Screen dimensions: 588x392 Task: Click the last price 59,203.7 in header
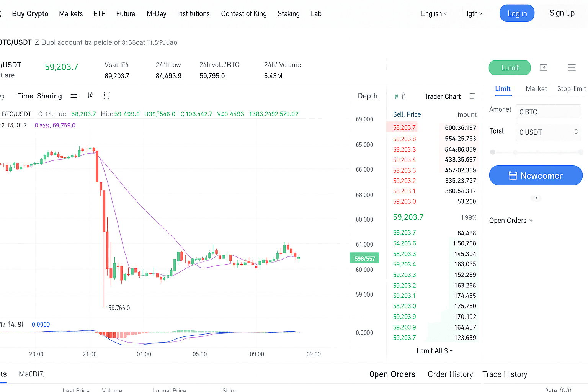[x=61, y=67]
